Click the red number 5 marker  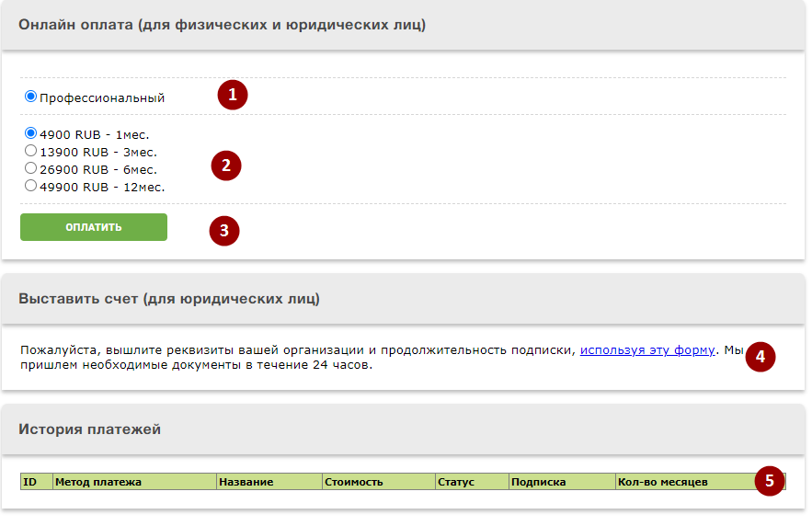click(x=770, y=480)
